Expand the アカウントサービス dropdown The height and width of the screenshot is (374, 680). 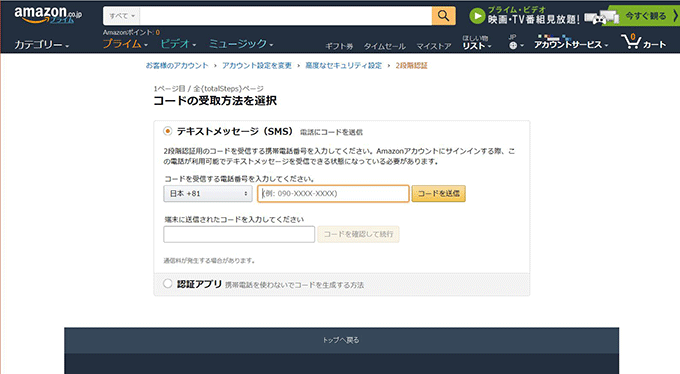coord(571,45)
